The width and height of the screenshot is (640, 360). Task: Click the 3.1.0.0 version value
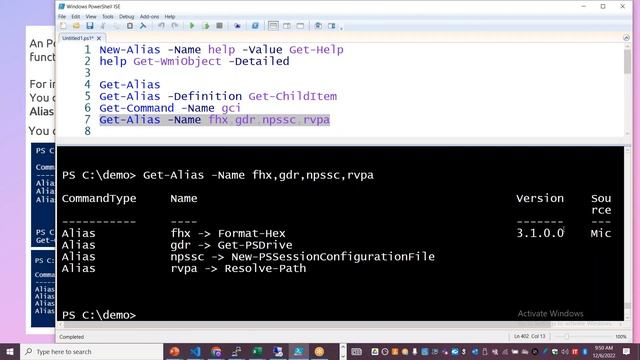coord(540,233)
